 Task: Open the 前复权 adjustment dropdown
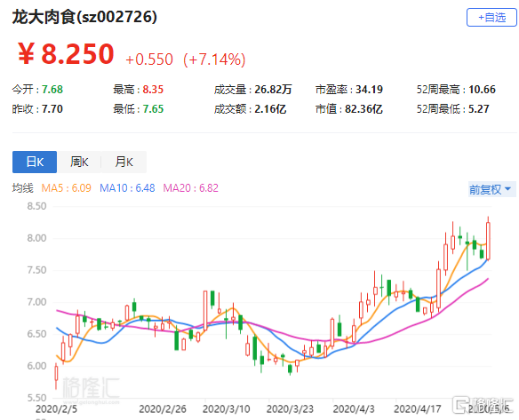click(x=491, y=189)
